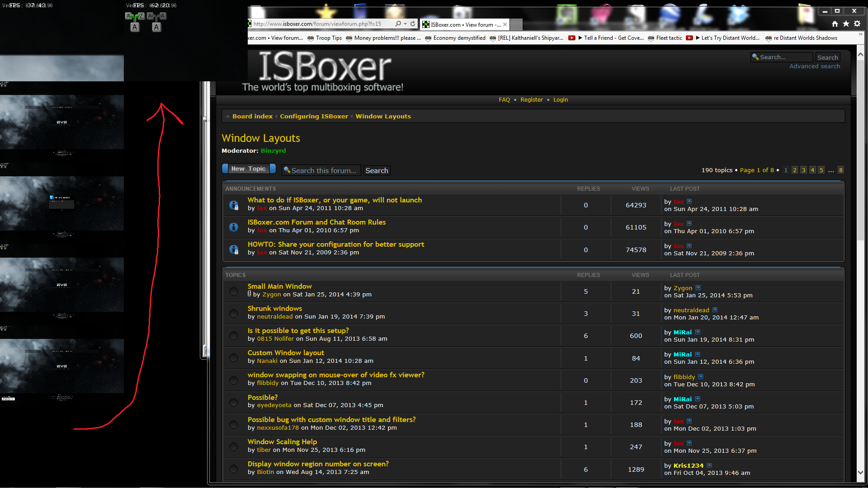Click the browser Home icon

(x=835, y=23)
